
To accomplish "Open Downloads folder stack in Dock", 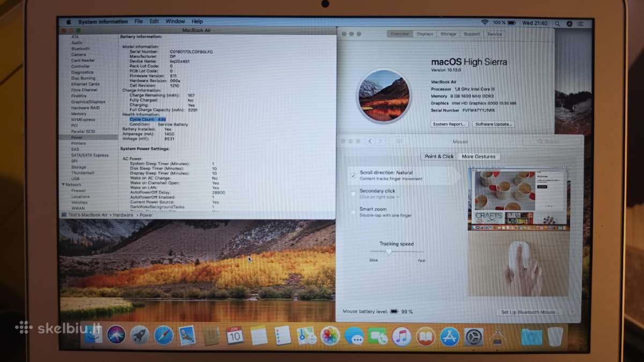I will (531, 337).
